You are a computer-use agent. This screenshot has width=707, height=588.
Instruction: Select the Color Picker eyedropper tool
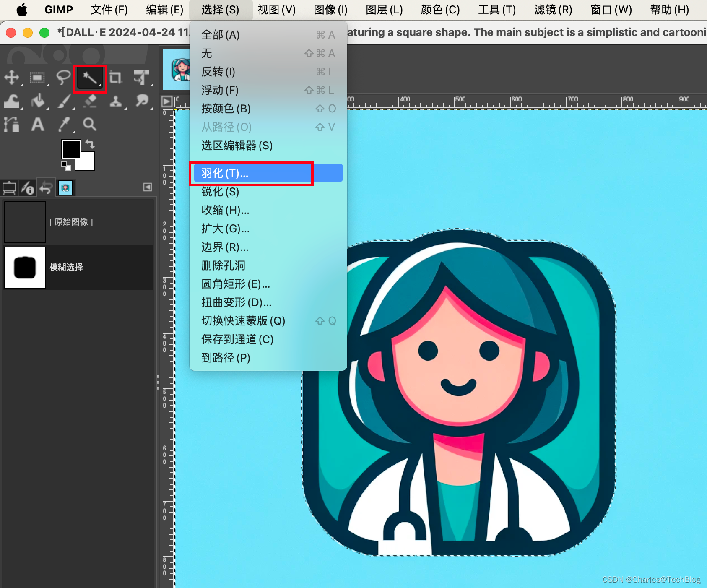pyautogui.click(x=64, y=125)
